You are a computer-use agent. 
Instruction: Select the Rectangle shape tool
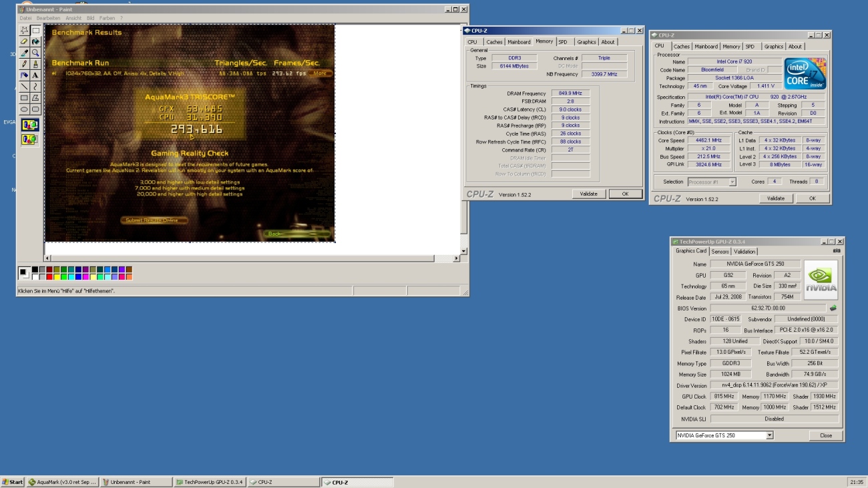[x=25, y=98]
